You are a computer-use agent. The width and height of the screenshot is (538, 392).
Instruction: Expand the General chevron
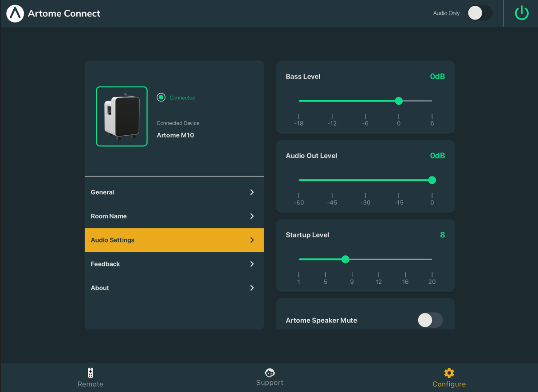click(x=252, y=192)
